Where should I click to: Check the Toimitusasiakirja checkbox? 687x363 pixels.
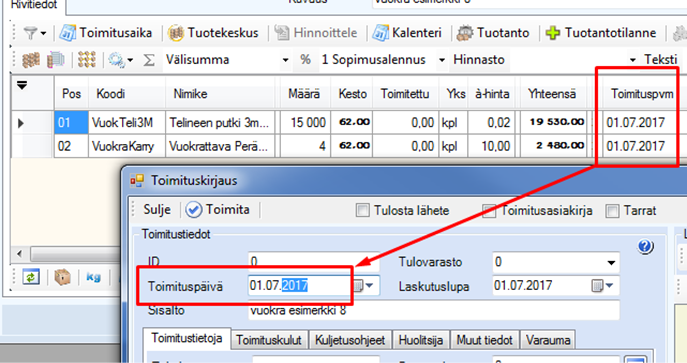click(489, 211)
